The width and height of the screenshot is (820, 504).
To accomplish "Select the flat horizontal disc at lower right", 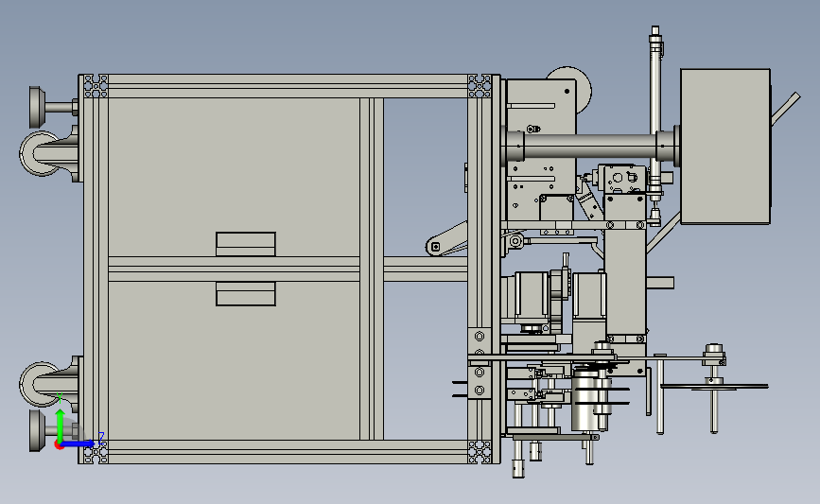I will (x=714, y=387).
